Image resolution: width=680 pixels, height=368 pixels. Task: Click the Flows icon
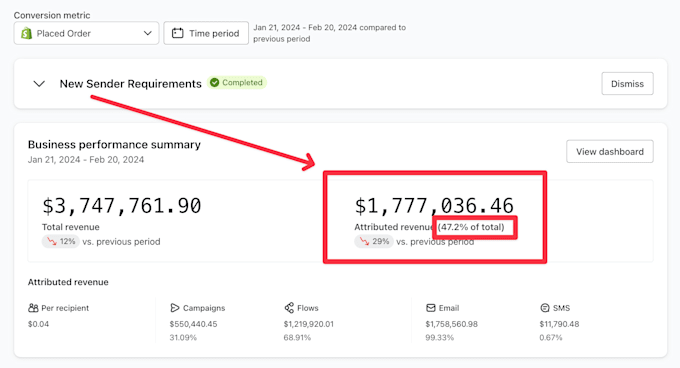(x=289, y=308)
